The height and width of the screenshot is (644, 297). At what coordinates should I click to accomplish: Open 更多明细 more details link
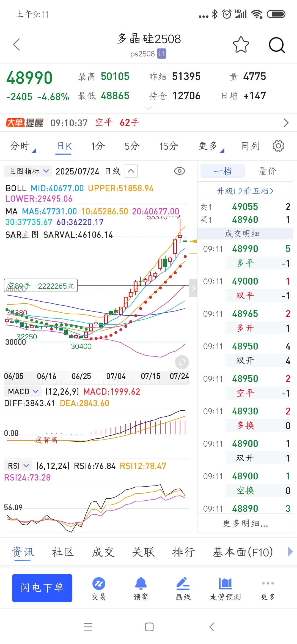245,523
